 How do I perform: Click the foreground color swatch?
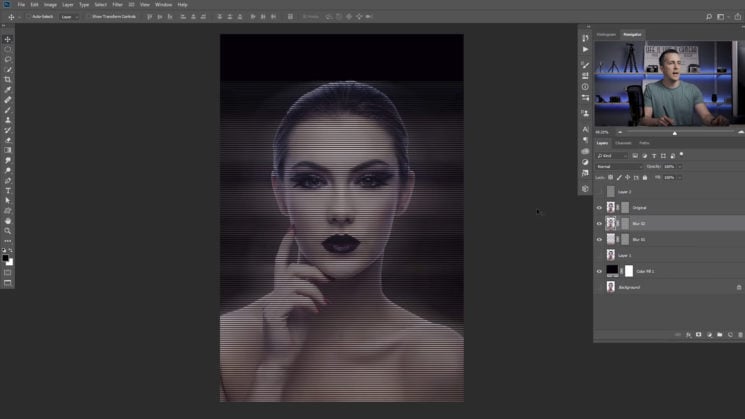click(x=6, y=258)
